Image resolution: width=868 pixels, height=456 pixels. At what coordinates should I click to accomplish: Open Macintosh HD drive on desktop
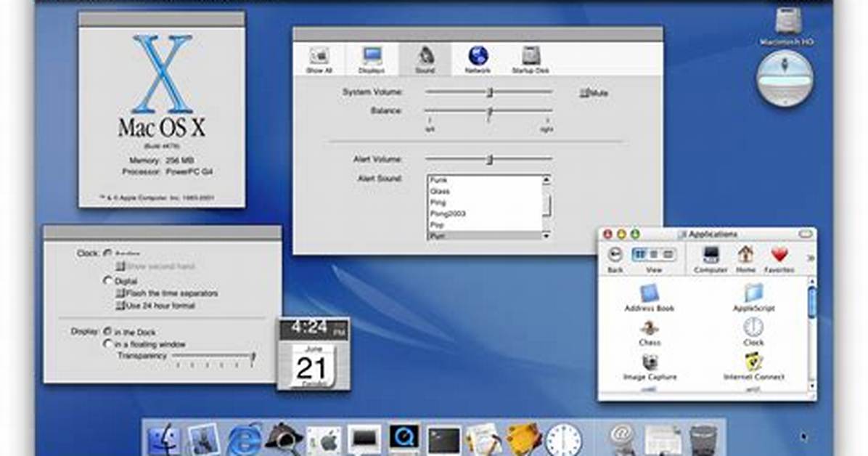tap(787, 27)
